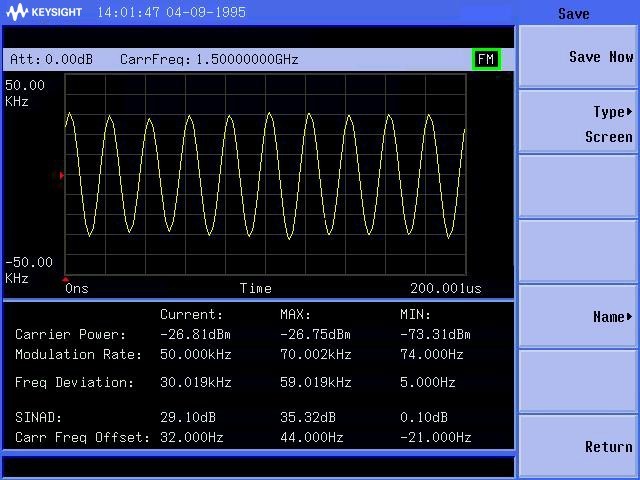
Task: Select the green FM mode indicator
Action: tap(486, 59)
